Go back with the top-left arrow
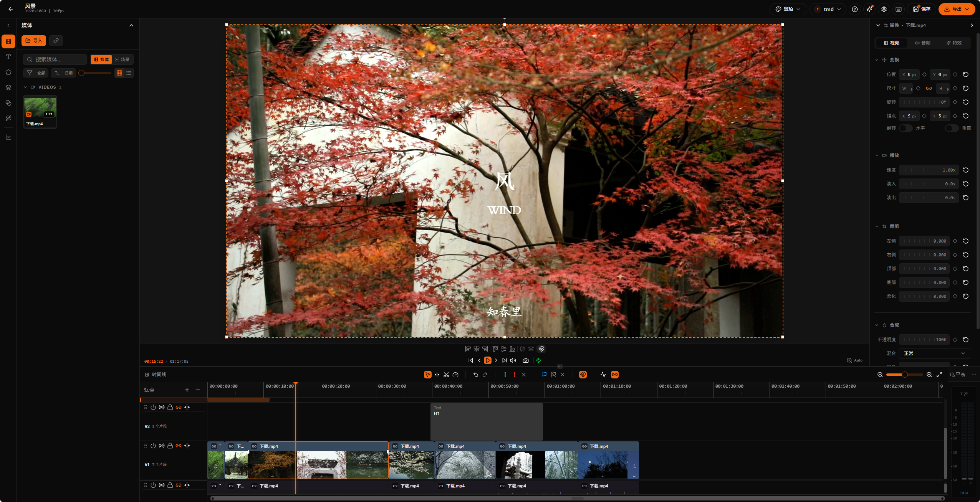 pyautogui.click(x=11, y=9)
